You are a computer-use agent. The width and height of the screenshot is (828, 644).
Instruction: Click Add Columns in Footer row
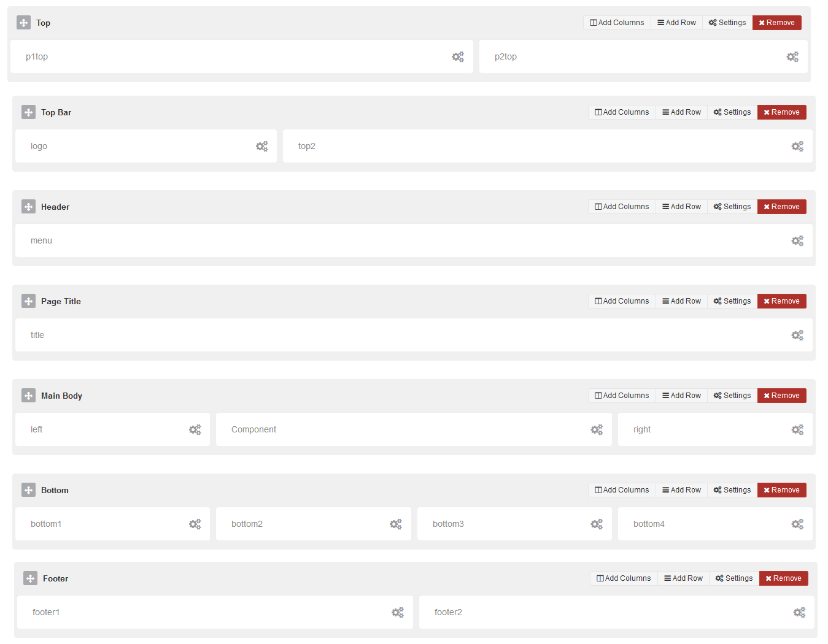click(x=624, y=578)
